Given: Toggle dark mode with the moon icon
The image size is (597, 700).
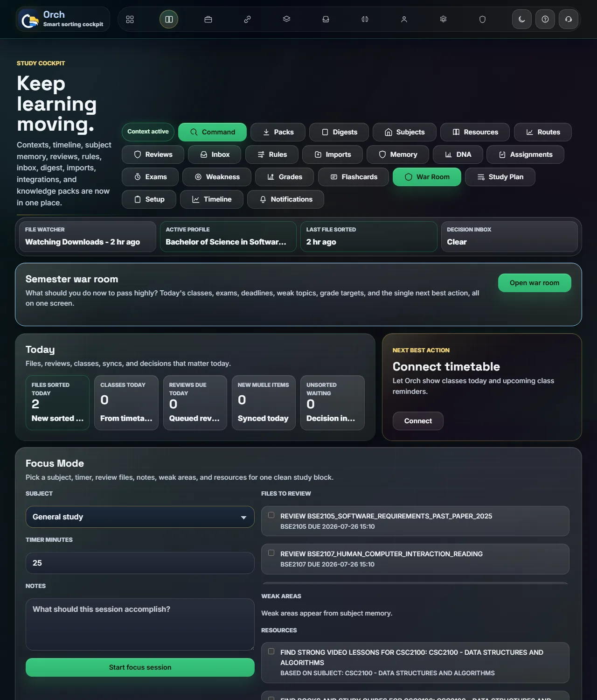Looking at the screenshot, I should [x=522, y=19].
